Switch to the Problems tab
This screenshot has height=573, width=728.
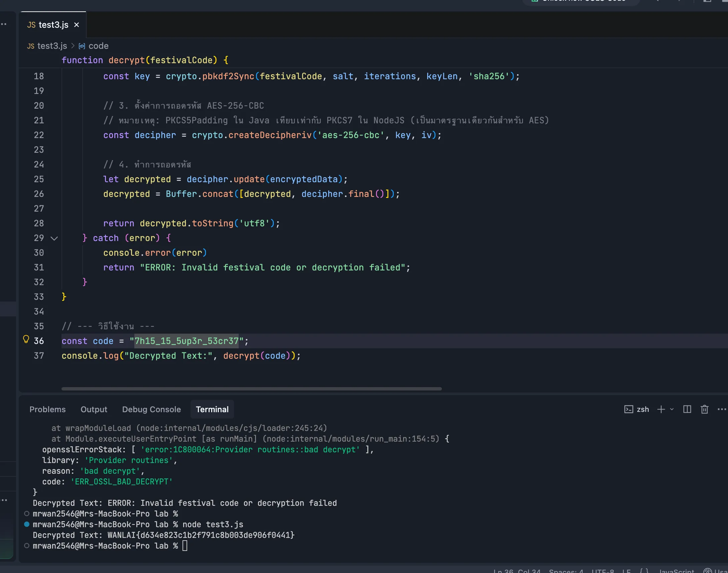[x=47, y=409]
